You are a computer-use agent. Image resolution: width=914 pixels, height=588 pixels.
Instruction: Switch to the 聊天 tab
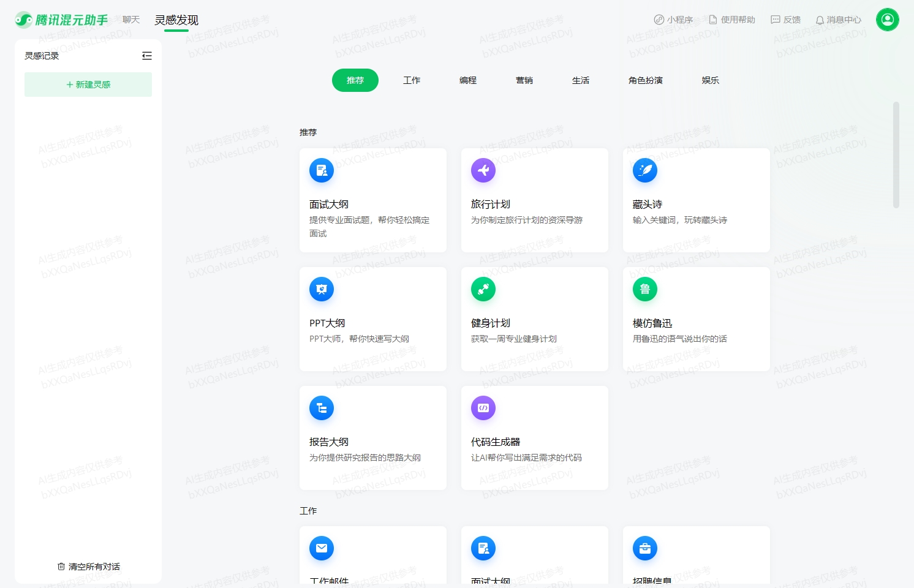click(130, 19)
